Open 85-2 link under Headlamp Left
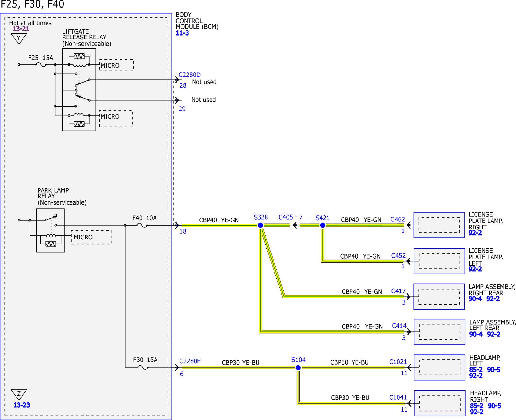Screen dimensions: 516x420 (476, 370)
